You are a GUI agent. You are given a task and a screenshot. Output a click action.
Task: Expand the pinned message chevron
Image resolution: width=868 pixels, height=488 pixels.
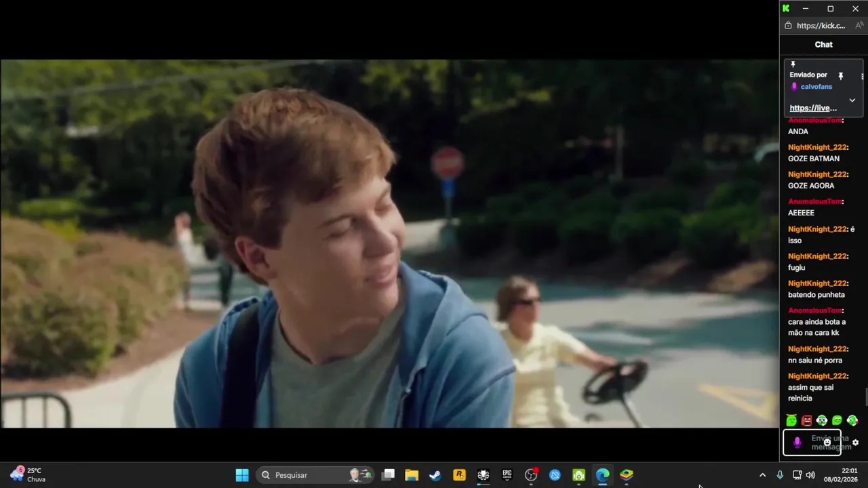pos(852,100)
